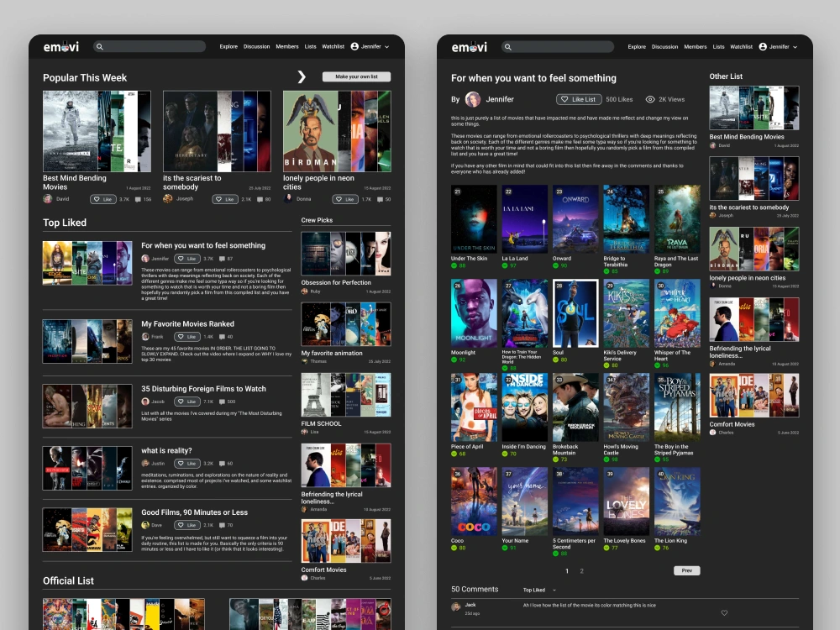
Task: Open comments icon on Good Films, 90 Minutes or Less
Action: [x=222, y=525]
